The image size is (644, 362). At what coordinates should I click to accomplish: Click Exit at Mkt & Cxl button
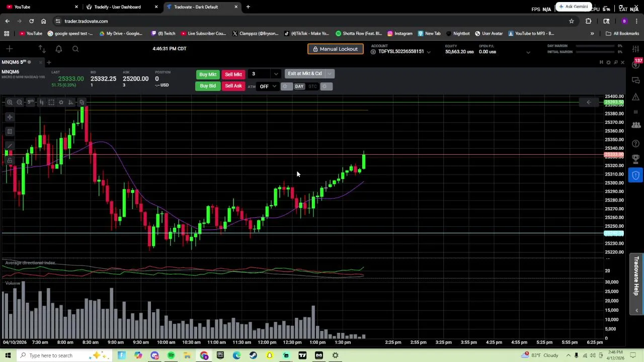pos(305,74)
